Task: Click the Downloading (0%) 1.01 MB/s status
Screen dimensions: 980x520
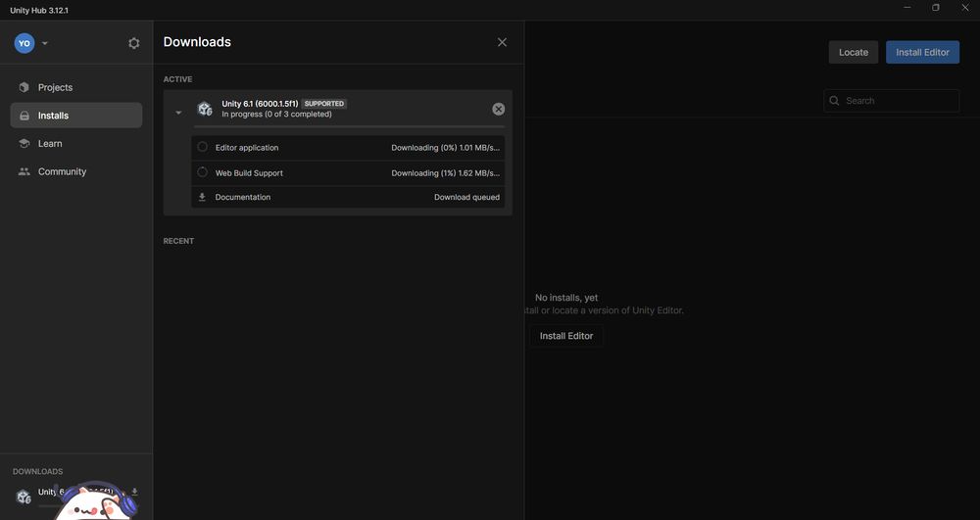Action: [446, 148]
